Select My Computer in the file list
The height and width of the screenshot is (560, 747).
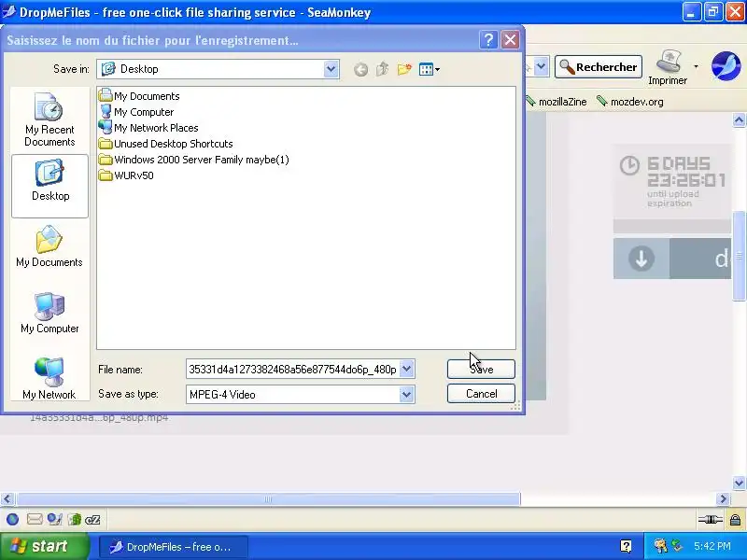(136, 112)
